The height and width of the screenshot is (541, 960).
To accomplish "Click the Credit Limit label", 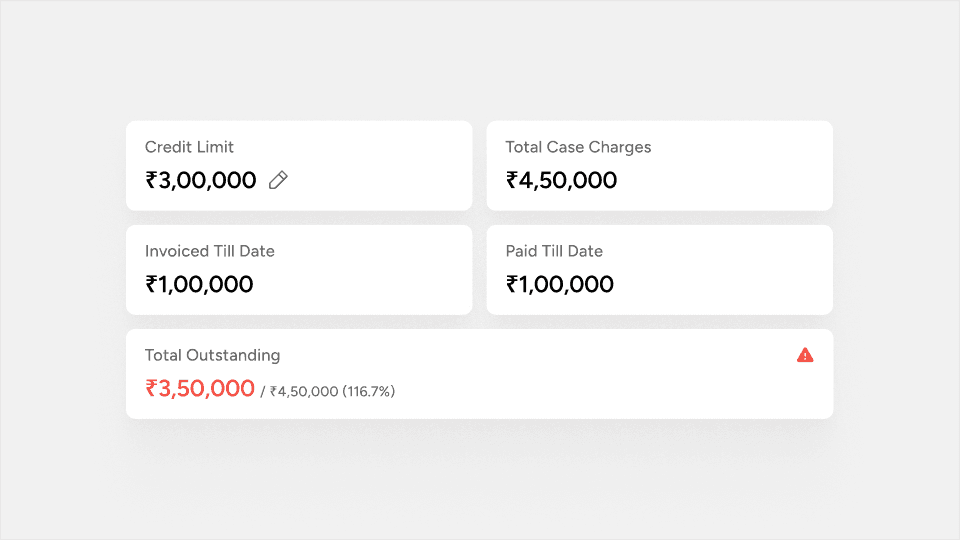I will pyautogui.click(x=189, y=147).
